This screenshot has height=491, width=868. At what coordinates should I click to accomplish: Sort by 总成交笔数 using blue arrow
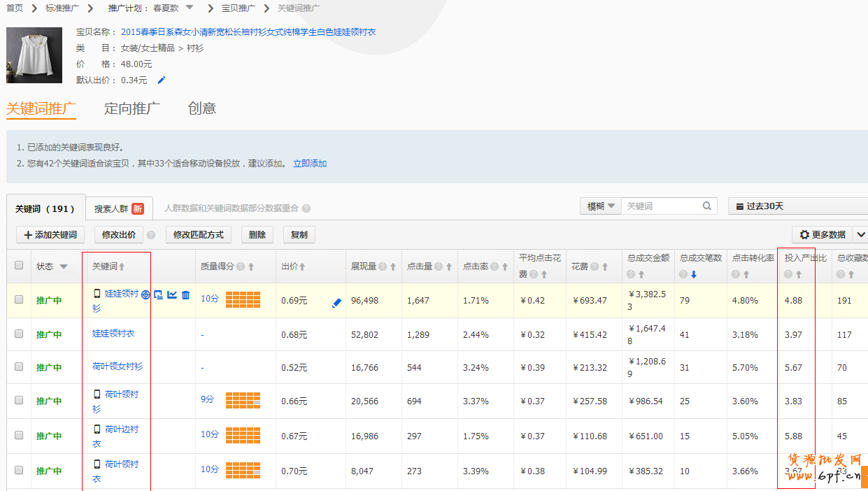(694, 275)
